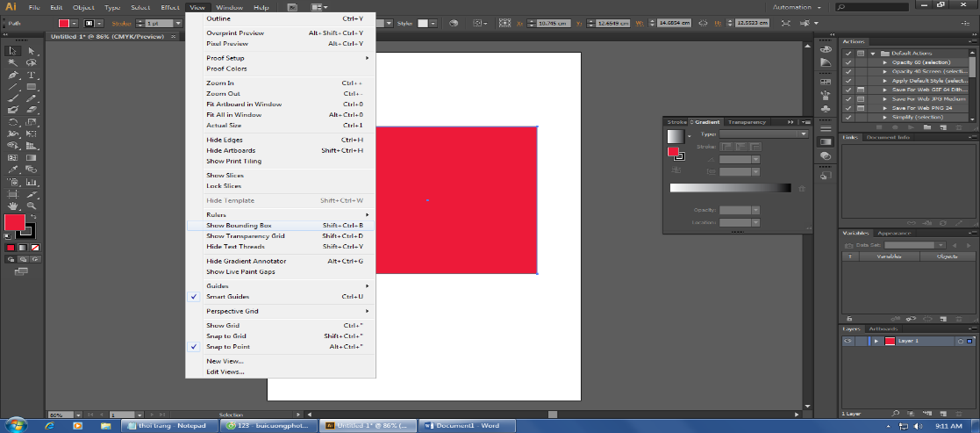
Task: Click the gradient slider bar
Action: click(x=730, y=188)
